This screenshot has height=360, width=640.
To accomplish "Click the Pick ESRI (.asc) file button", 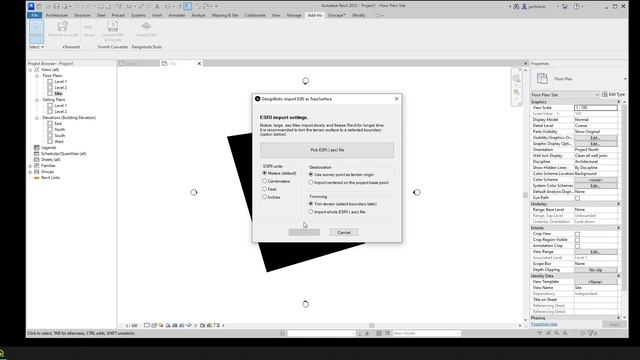I will 327,150.
